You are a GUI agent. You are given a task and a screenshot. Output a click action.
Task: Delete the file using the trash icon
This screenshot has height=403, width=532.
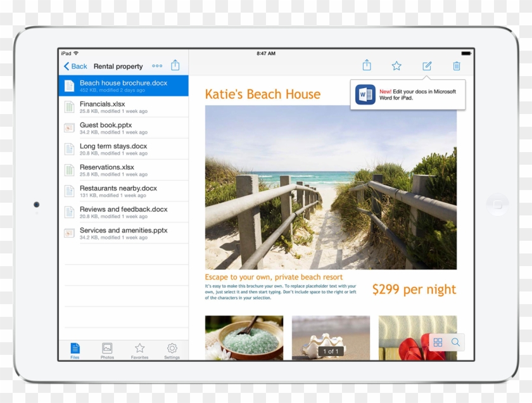tap(456, 65)
